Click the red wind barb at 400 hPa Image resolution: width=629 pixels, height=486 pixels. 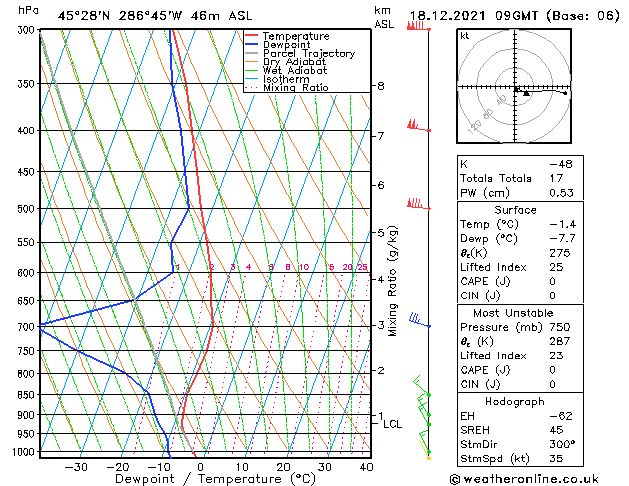(x=418, y=126)
